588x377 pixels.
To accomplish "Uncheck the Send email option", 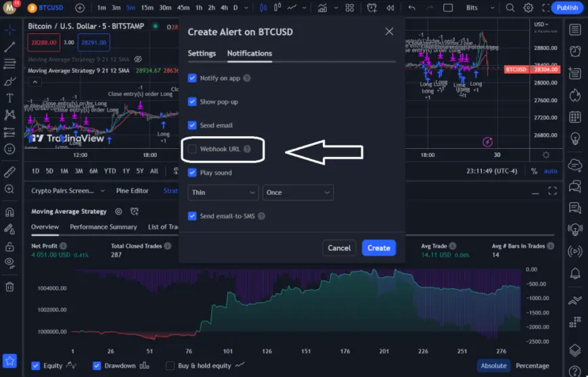I will click(192, 125).
